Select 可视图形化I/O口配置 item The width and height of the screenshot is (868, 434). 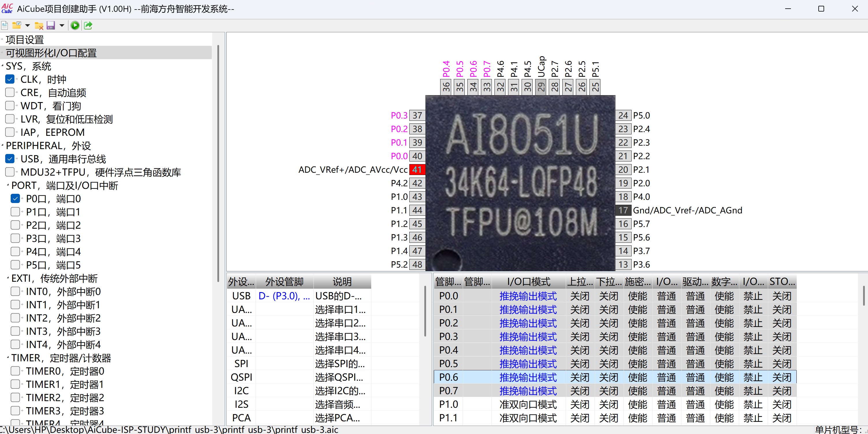51,53
